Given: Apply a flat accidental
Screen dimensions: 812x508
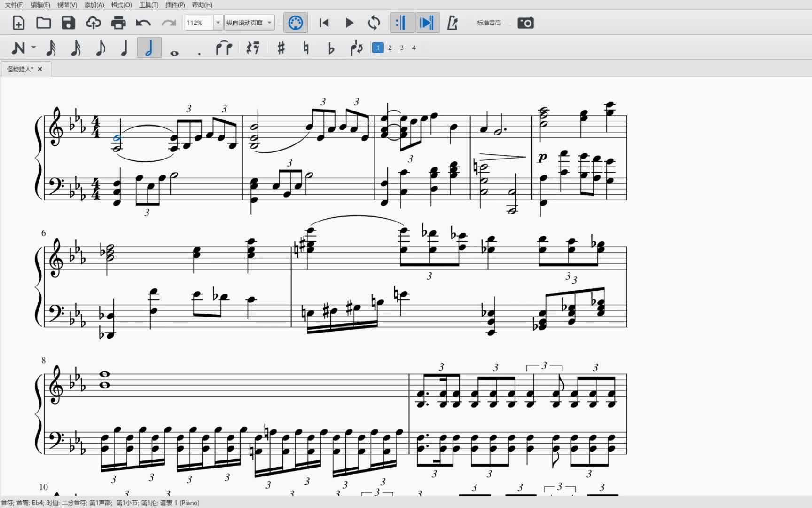Looking at the screenshot, I should 331,48.
